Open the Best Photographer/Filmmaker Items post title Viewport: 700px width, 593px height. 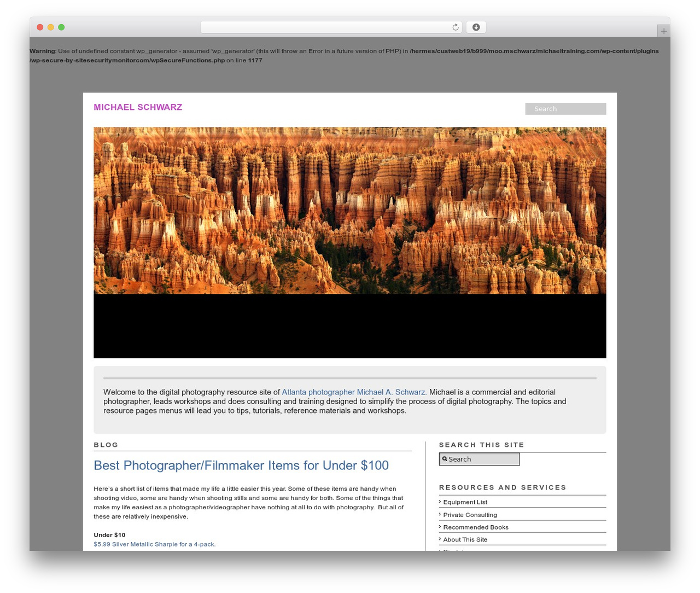click(x=241, y=466)
